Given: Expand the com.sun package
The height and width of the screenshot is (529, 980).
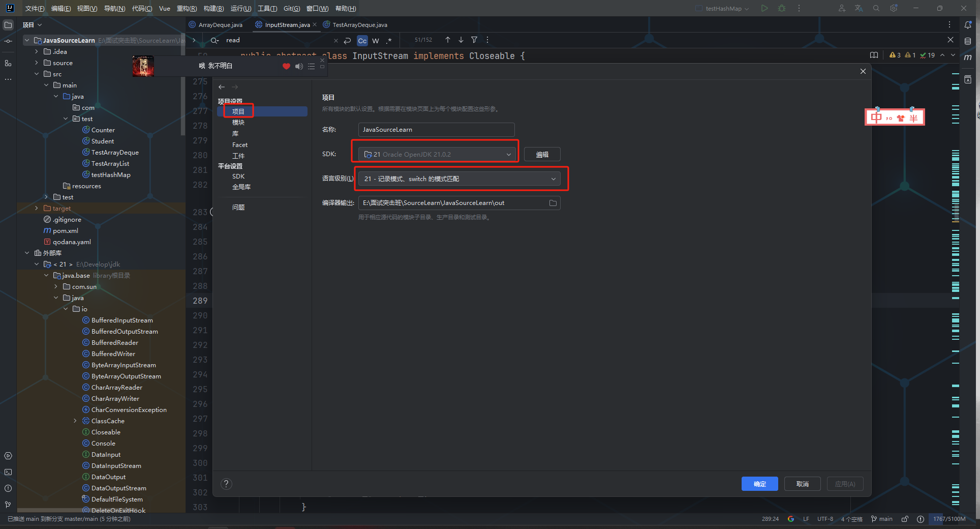Looking at the screenshot, I should [55, 286].
